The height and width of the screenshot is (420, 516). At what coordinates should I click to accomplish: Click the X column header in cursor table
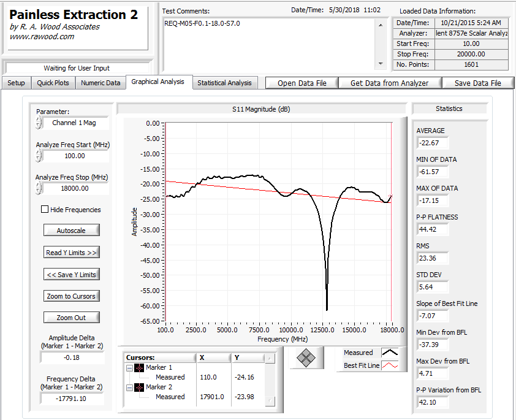213,357
